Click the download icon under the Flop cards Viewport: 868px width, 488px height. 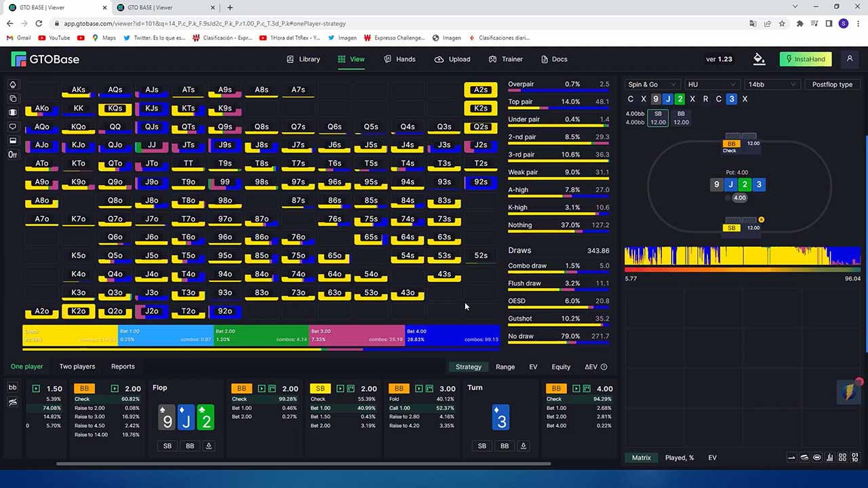[208, 446]
